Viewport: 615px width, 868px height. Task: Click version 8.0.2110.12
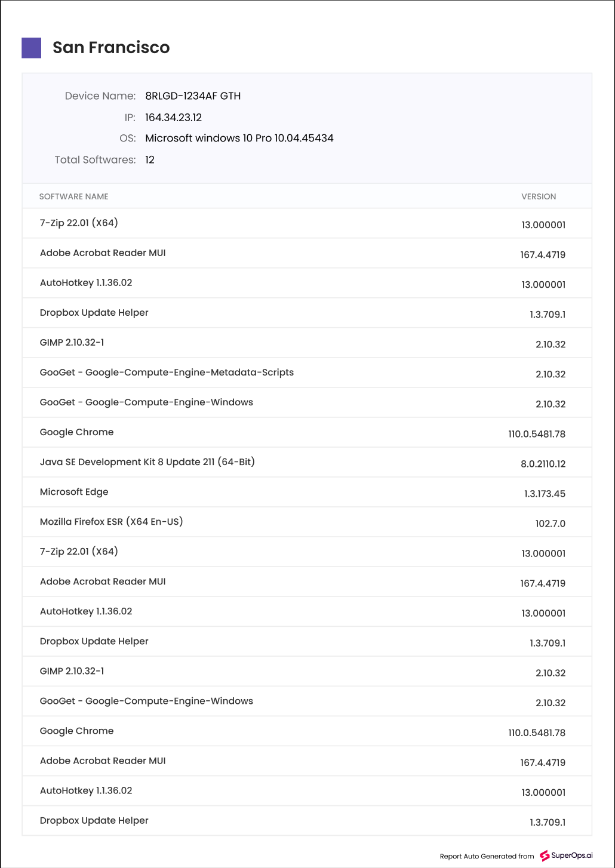point(543,464)
